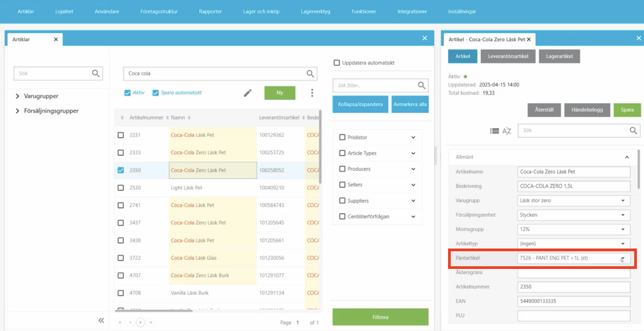This screenshot has height=331, width=644.
Task: Click the article properties vertical scrollbar
Action: [x=639, y=169]
